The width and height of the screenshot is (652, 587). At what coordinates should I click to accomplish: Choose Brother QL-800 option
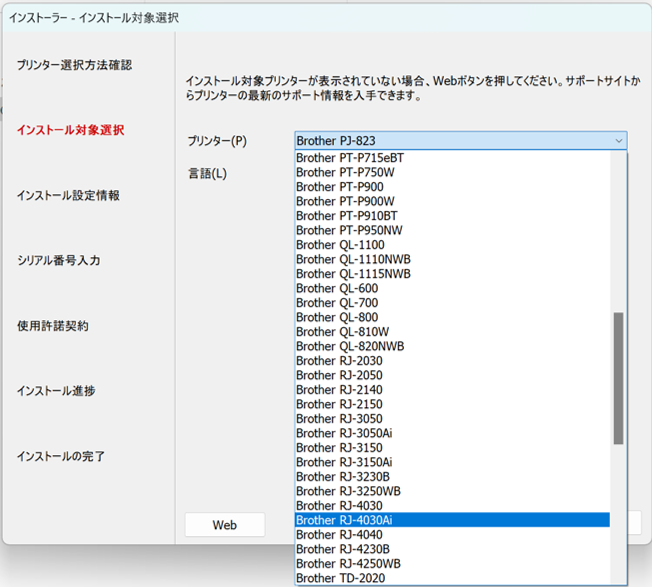pos(452,317)
